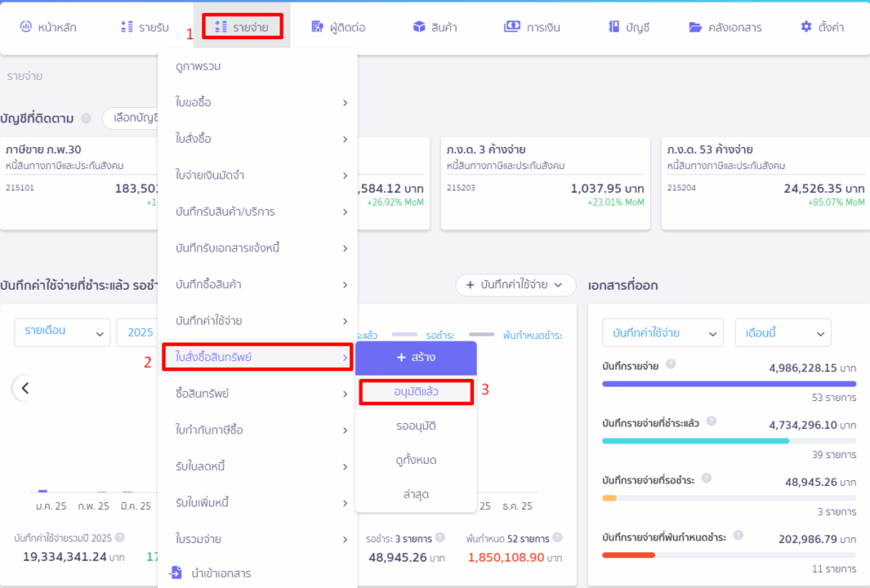The image size is (870, 588).
Task: Click the ผู้ติดต่อ contacts icon
Action: (317, 27)
